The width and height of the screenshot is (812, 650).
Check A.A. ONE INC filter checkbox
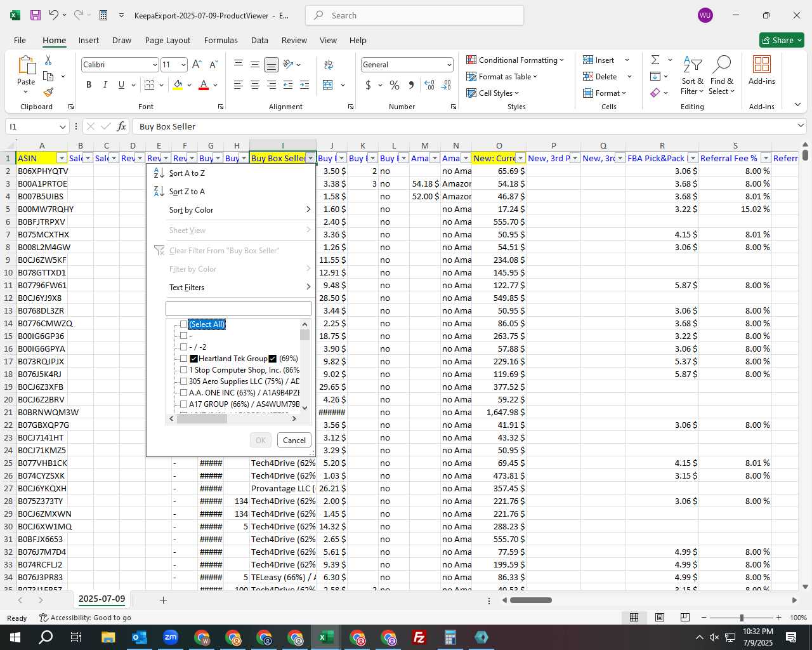[x=184, y=393]
